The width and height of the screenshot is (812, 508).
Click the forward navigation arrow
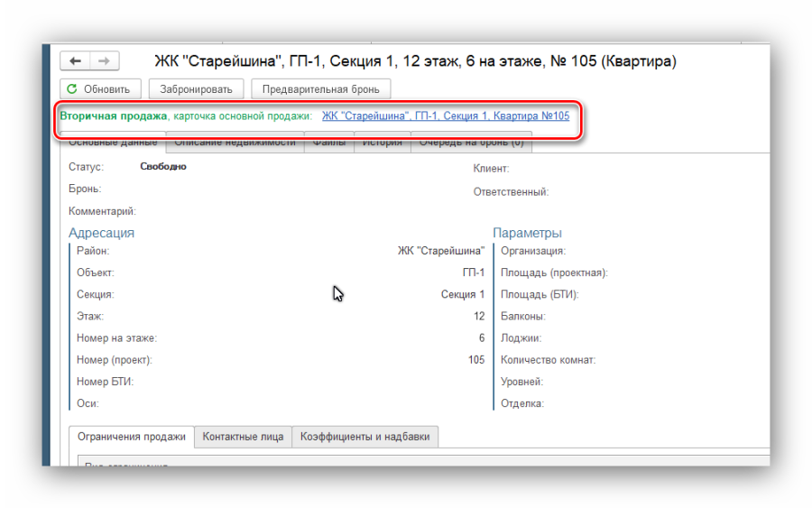tap(104, 61)
